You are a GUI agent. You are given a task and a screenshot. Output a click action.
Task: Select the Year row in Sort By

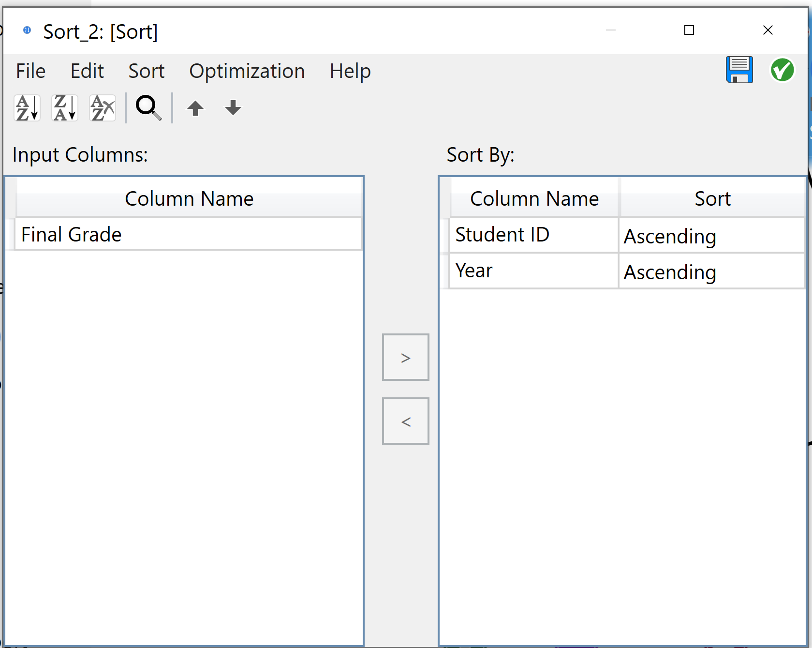point(533,271)
